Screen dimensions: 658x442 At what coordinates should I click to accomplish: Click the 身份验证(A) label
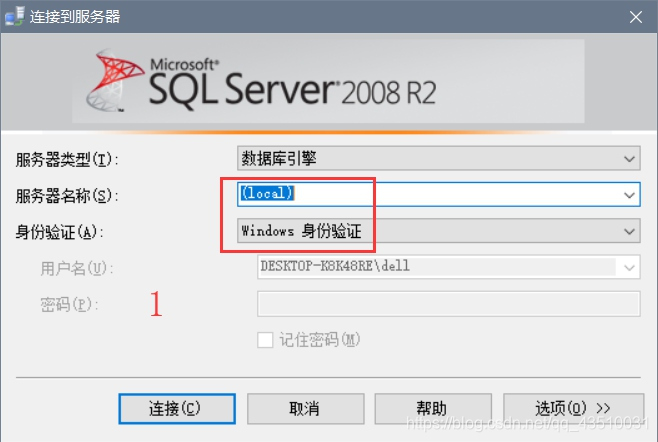(60, 232)
